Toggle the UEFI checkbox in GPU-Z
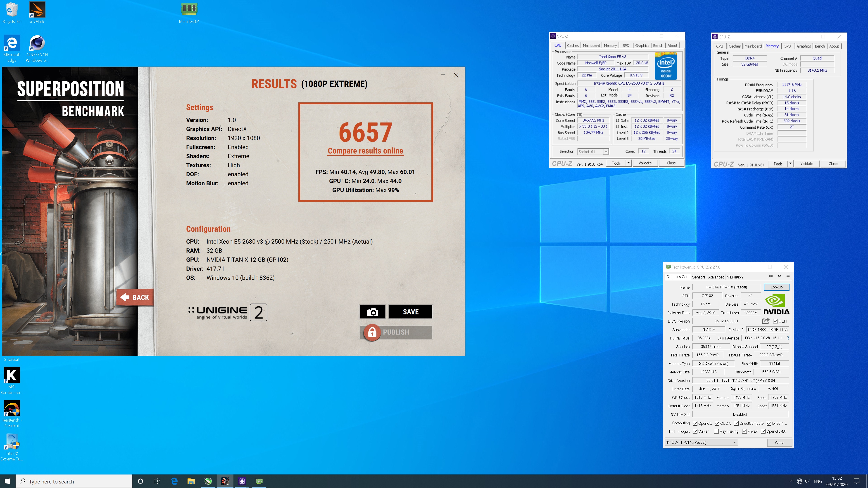Image resolution: width=868 pixels, height=488 pixels. pos(775,321)
